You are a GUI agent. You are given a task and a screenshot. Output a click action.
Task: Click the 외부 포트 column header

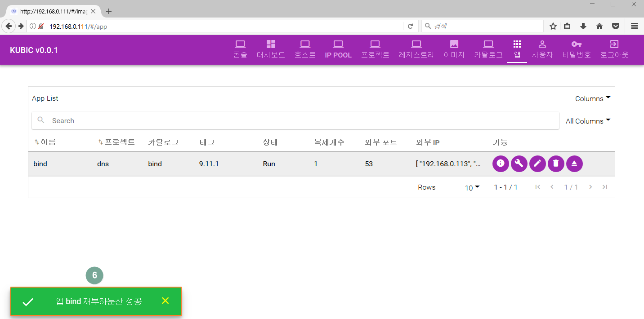(381, 142)
